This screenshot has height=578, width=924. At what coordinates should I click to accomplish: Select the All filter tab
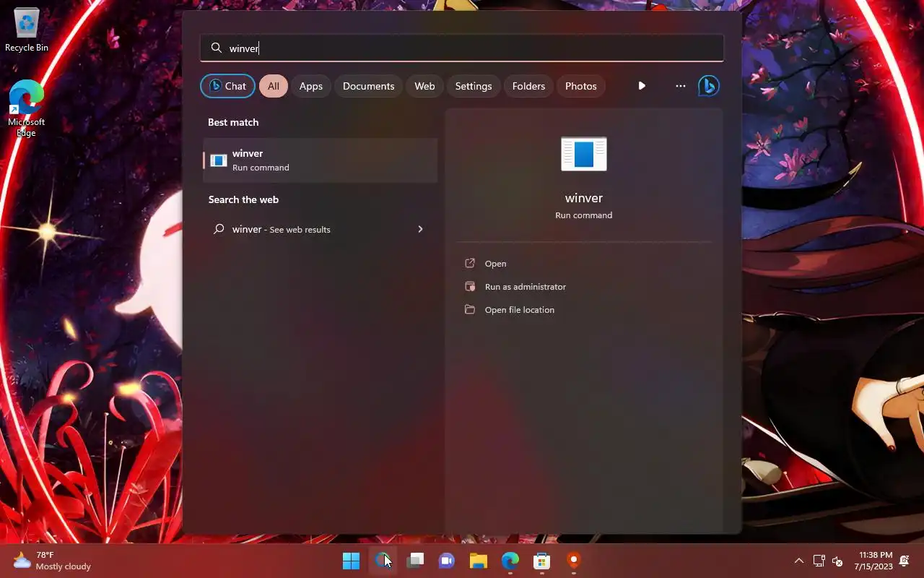click(x=274, y=86)
